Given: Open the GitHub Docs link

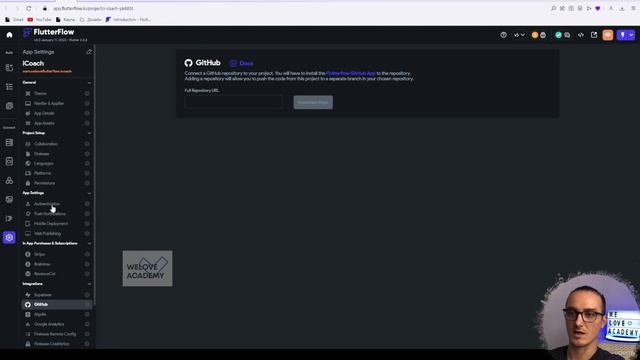Looking at the screenshot, I should (242, 63).
